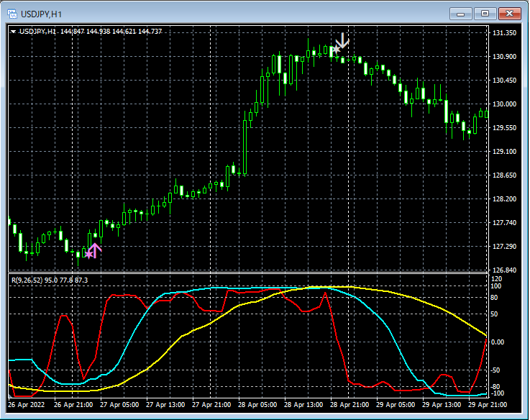Click the pink up arrow buy signal
Image resolution: width=530 pixels, height=420 pixels.
pos(95,250)
